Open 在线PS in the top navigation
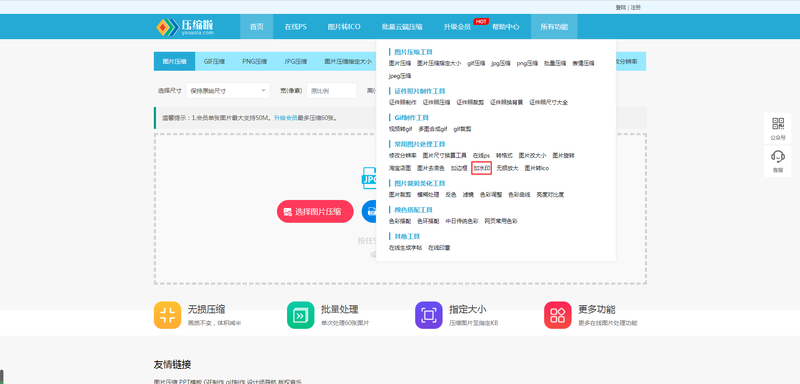This screenshot has width=800, height=384. pos(295,27)
